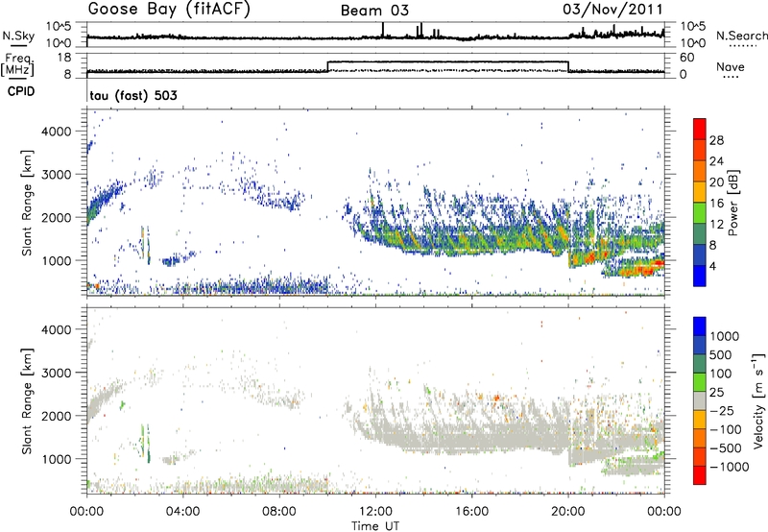Click the date "03/Nov/2011"
The height and width of the screenshot is (532, 768).
tap(612, 10)
